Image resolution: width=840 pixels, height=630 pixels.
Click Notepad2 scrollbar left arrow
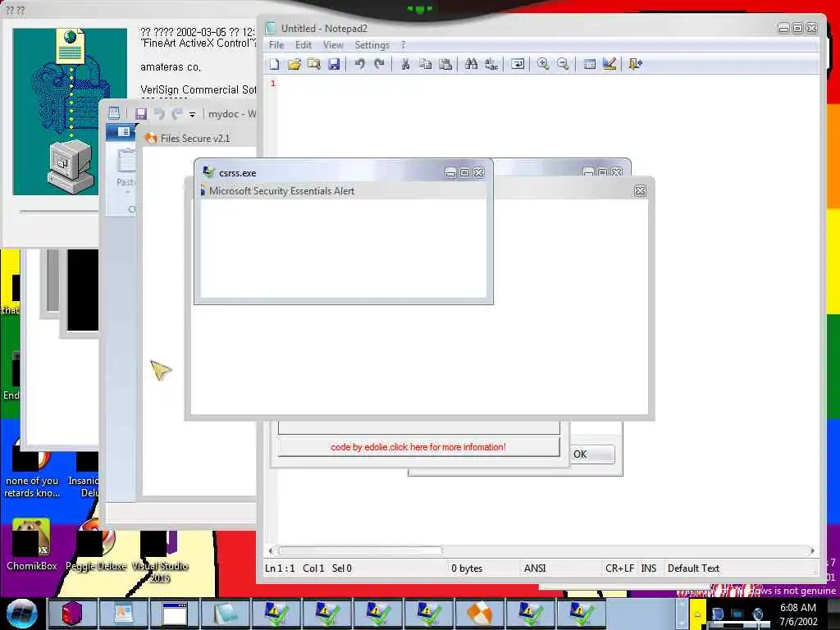(x=271, y=550)
